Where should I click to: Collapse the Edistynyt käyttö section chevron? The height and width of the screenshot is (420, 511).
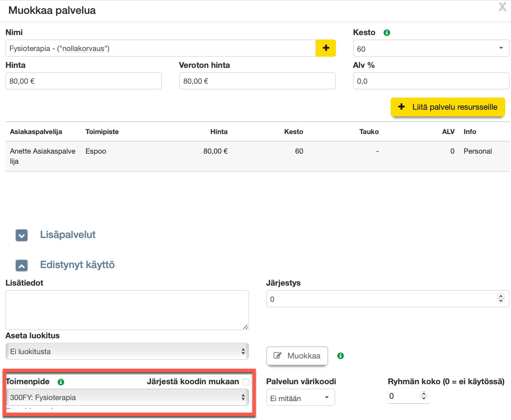click(22, 265)
